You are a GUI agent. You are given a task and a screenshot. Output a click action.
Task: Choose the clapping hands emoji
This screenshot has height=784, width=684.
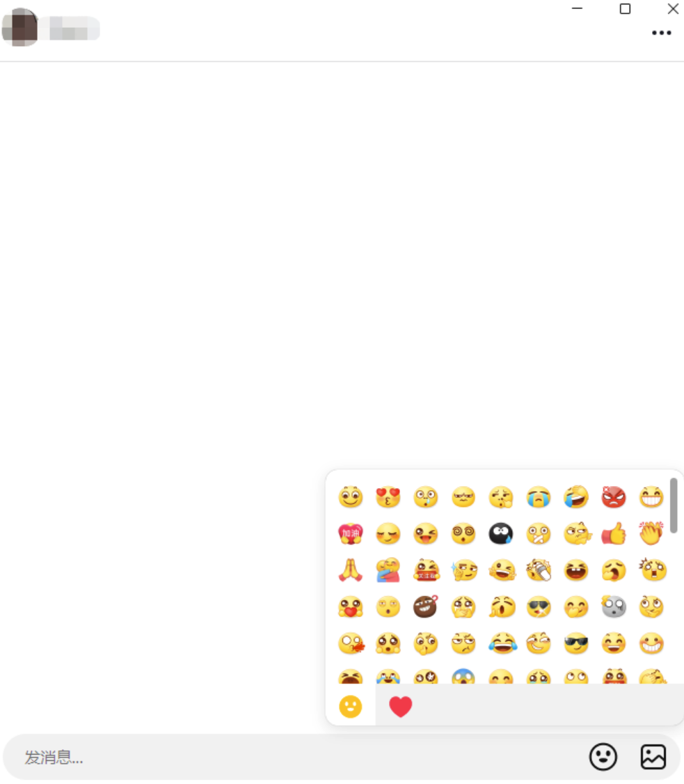pos(651,533)
